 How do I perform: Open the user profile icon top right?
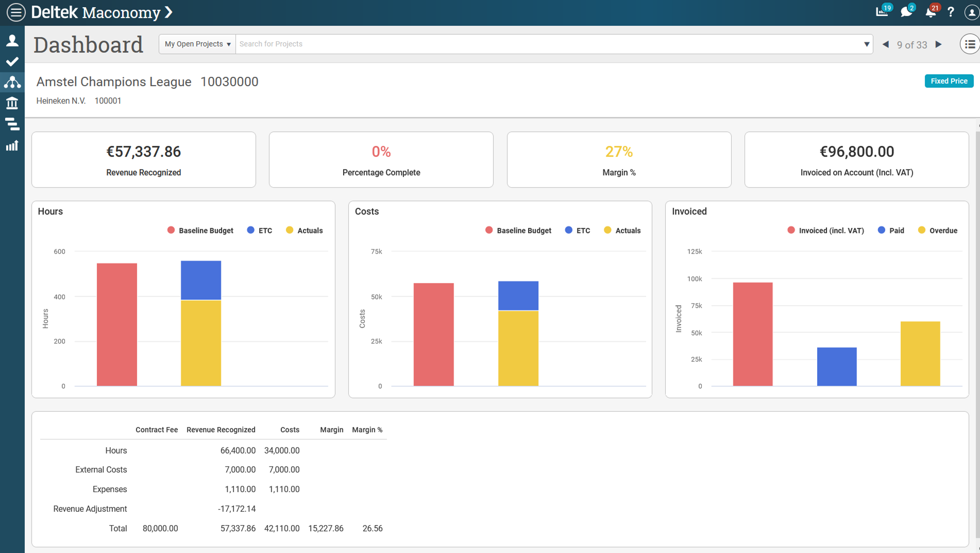point(971,12)
